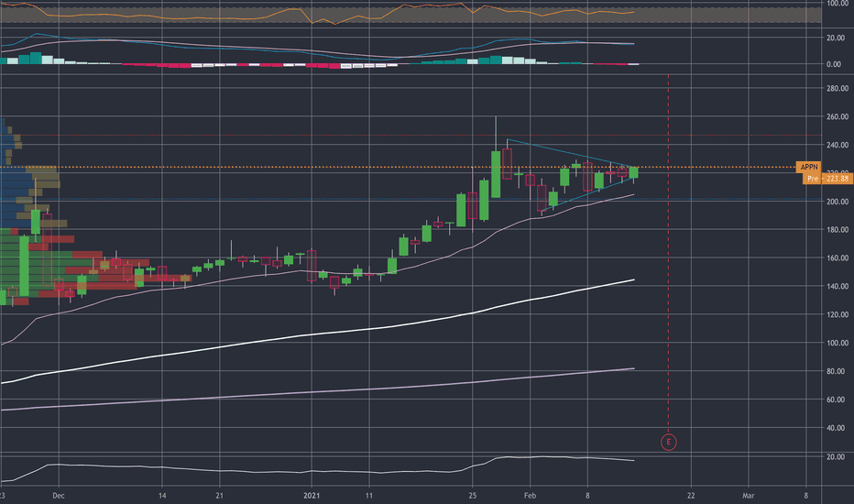This screenshot has height=504, width=854.
Task: Click the Feb label on time axis
Action: point(530,496)
